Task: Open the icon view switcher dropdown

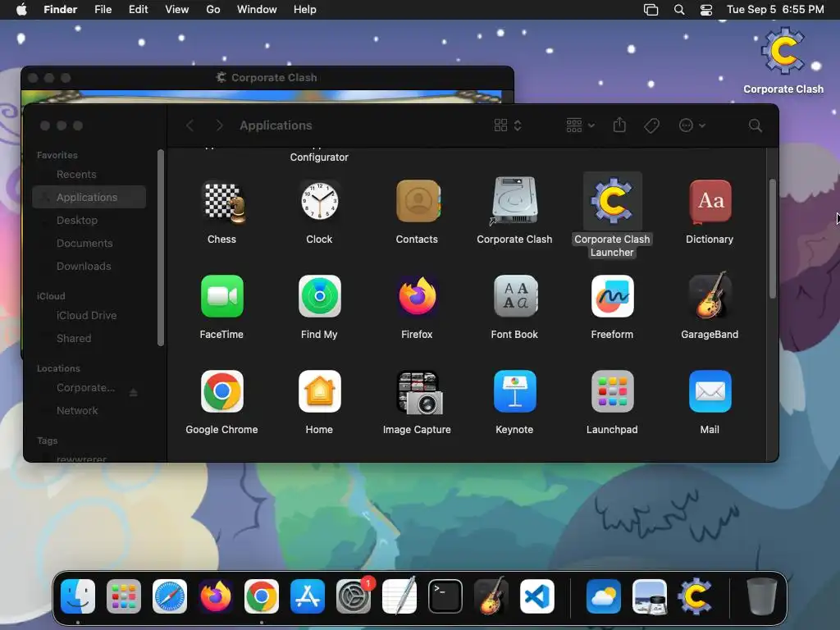Action: 507,126
